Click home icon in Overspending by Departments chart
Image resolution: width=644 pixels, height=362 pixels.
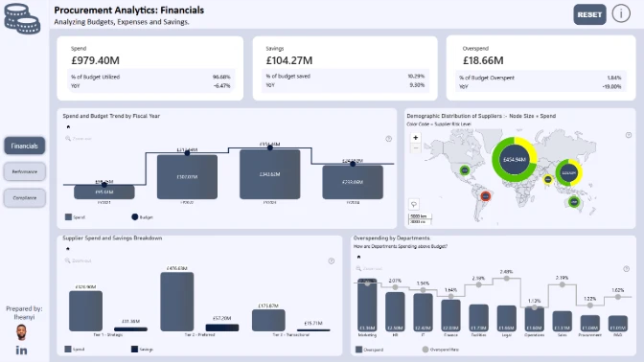tap(358, 257)
